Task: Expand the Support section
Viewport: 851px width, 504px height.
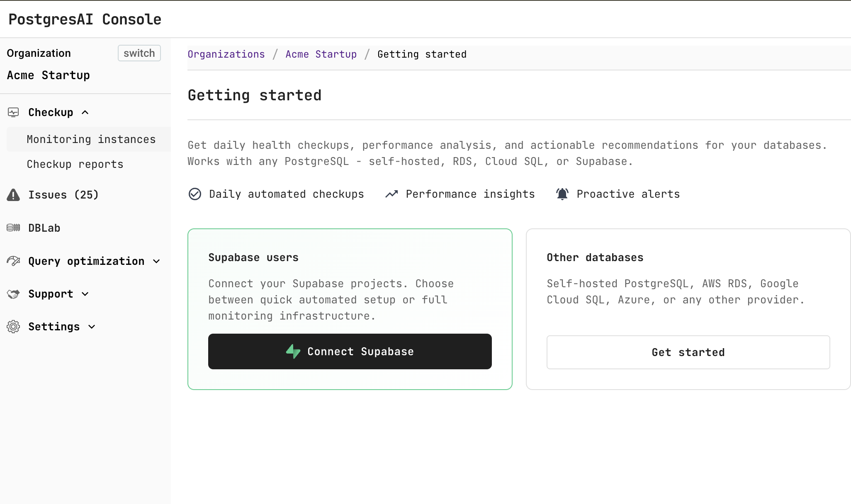Action: pyautogui.click(x=85, y=294)
